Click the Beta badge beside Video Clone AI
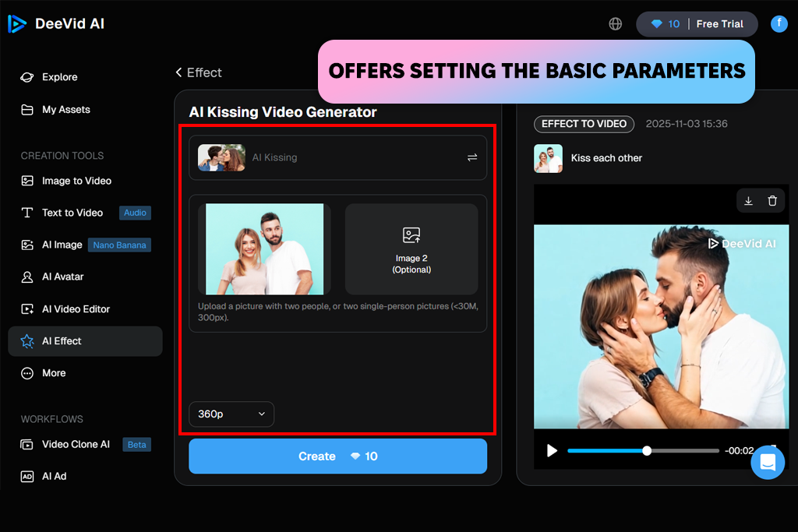This screenshot has height=532, width=798. click(136, 445)
